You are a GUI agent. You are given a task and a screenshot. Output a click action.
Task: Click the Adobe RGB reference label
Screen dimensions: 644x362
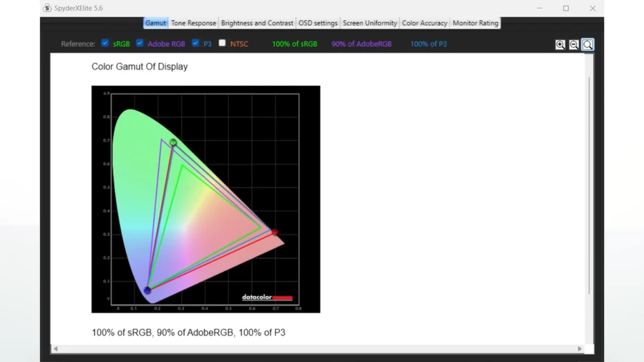166,44
